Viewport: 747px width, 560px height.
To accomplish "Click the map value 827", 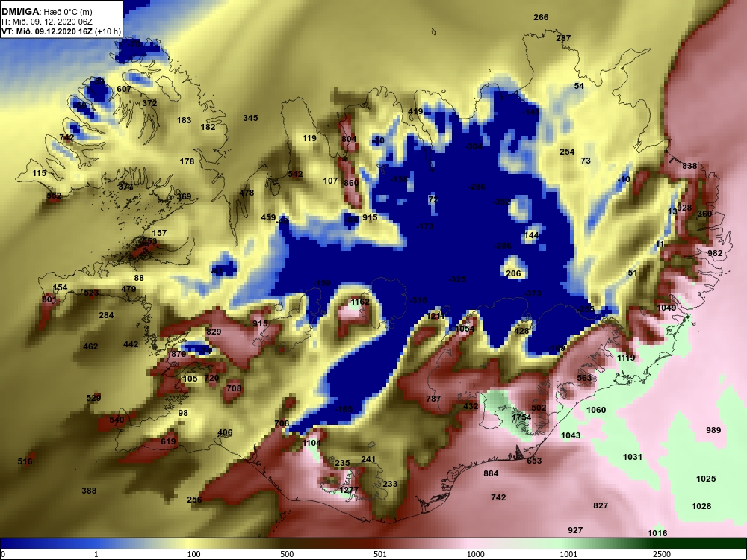I will (x=601, y=505).
